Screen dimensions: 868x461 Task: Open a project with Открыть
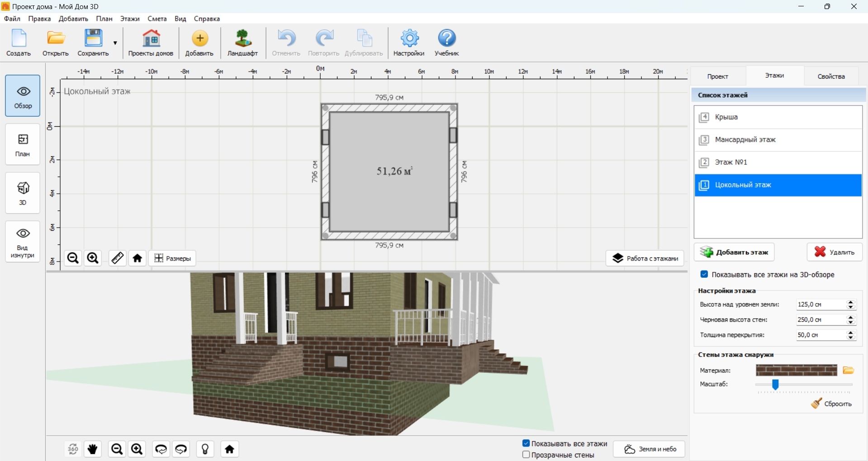click(x=56, y=43)
